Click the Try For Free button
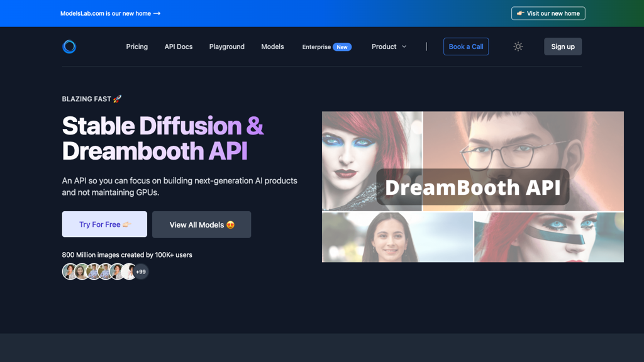This screenshot has height=362, width=644. tap(104, 224)
